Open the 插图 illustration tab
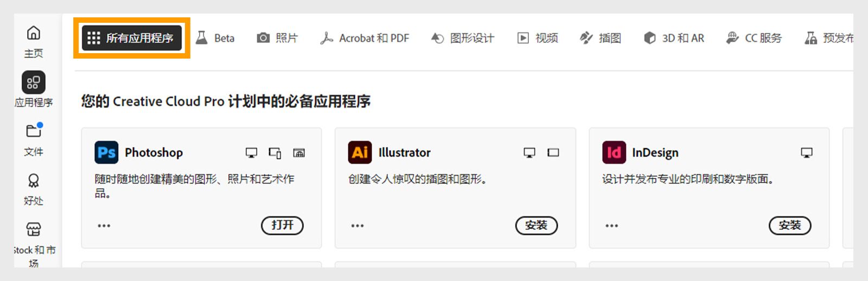 601,38
